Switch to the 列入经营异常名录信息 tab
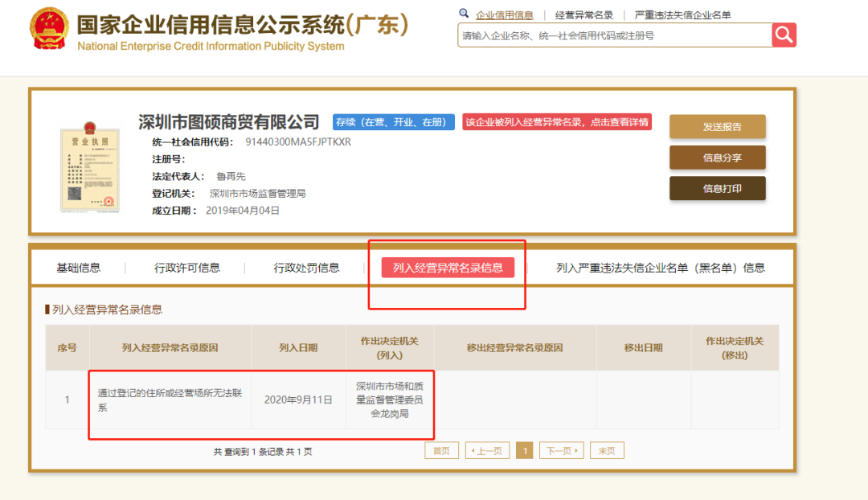 click(x=448, y=268)
